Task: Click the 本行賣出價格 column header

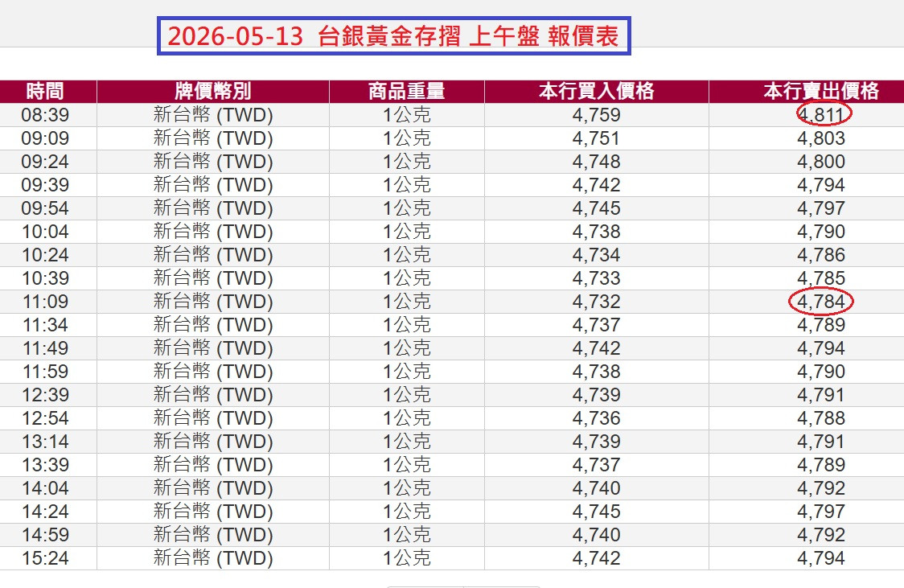Action: point(821,91)
